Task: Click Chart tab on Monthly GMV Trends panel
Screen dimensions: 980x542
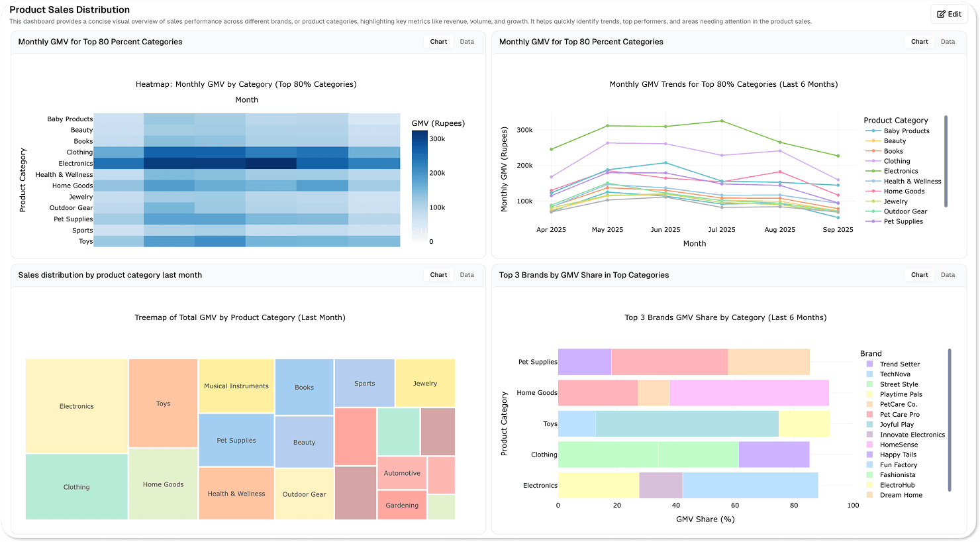Action: pyautogui.click(x=920, y=41)
